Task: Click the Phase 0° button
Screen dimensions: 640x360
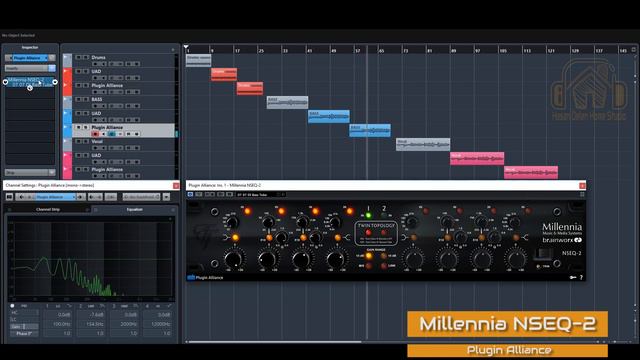Action: point(24,333)
